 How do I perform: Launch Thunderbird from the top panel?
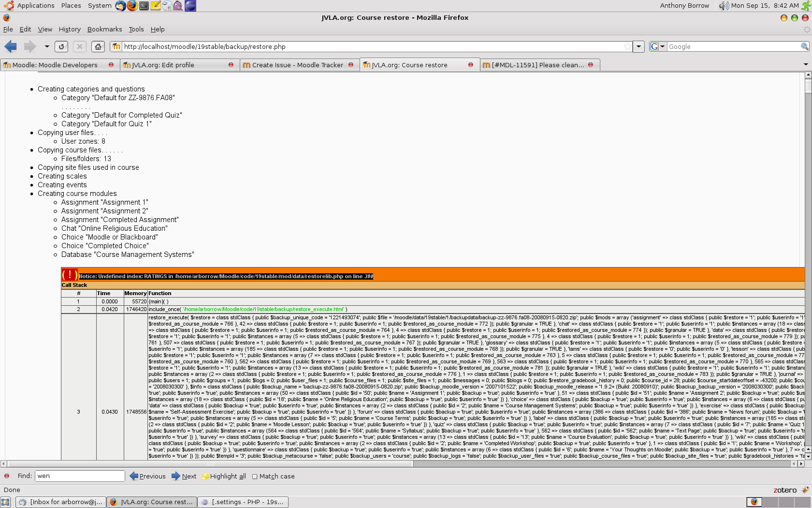pos(120,6)
